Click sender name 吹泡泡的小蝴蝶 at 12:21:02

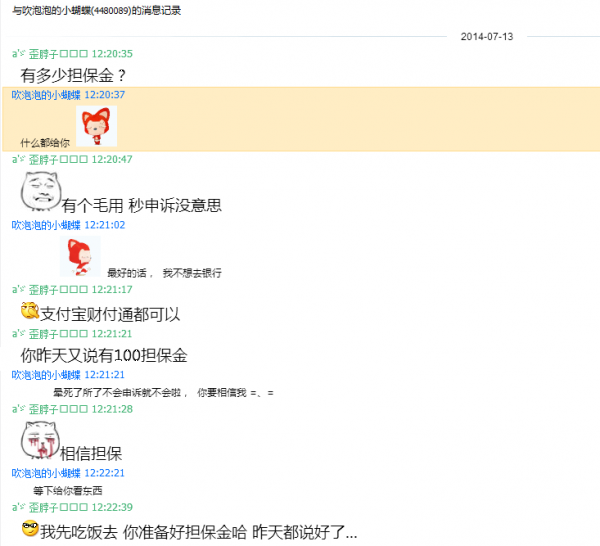tap(46, 225)
